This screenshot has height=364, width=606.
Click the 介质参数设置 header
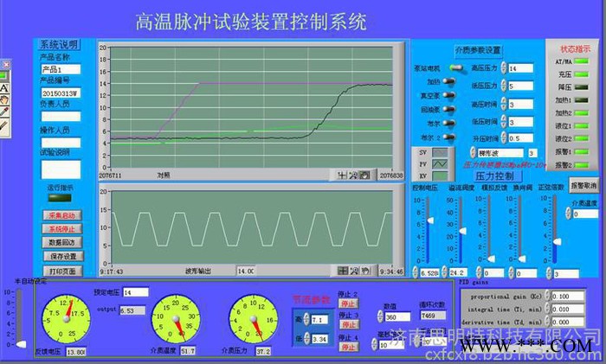point(478,50)
